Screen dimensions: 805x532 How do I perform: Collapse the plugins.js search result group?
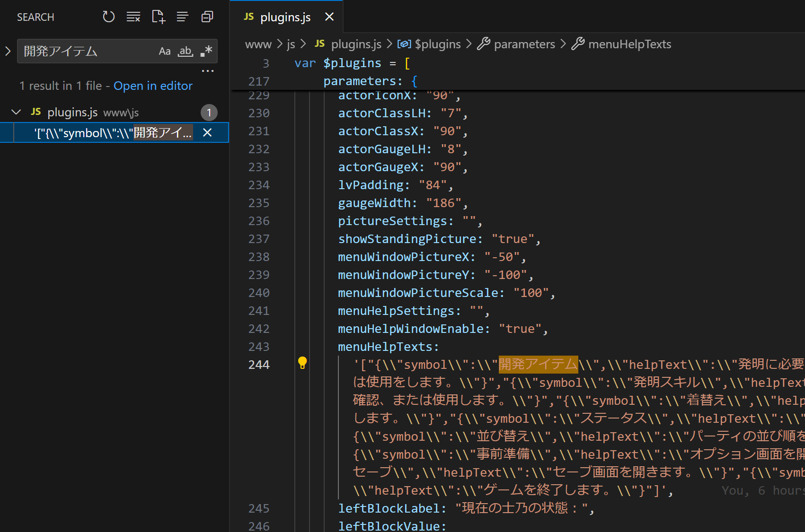coord(16,112)
